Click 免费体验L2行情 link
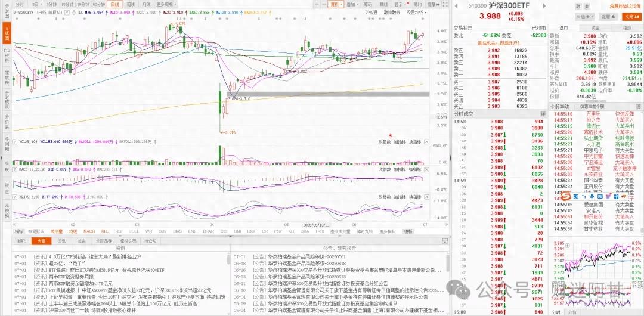The width and height of the screenshot is (644, 316). tap(624, 7)
